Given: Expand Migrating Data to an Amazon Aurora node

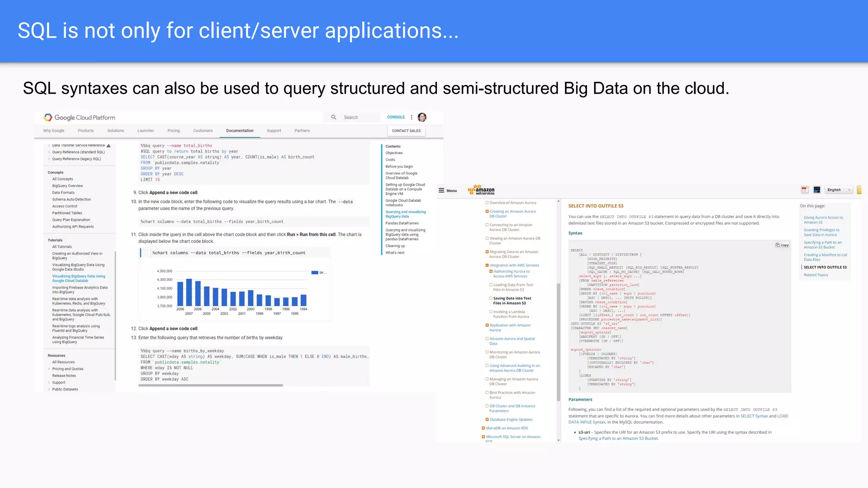Looking at the screenshot, I should (x=487, y=252).
